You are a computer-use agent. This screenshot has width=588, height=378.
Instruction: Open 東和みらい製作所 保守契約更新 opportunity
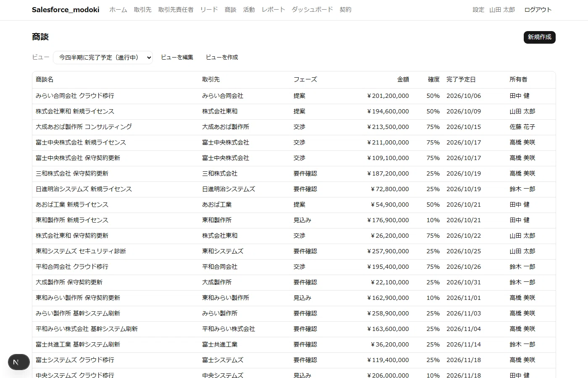(x=78, y=298)
